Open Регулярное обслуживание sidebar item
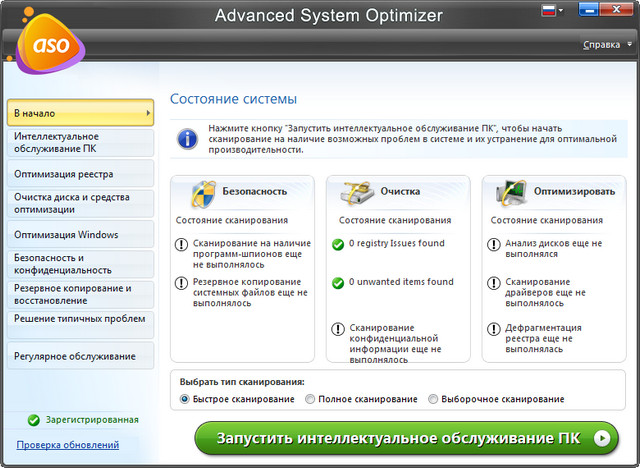The height and width of the screenshot is (468, 640). (78, 355)
